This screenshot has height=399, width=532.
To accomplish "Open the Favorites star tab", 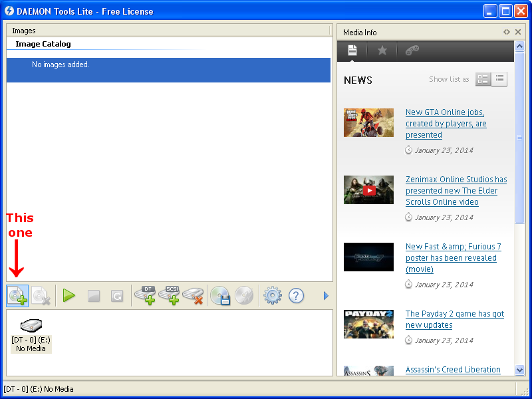I will (382, 50).
